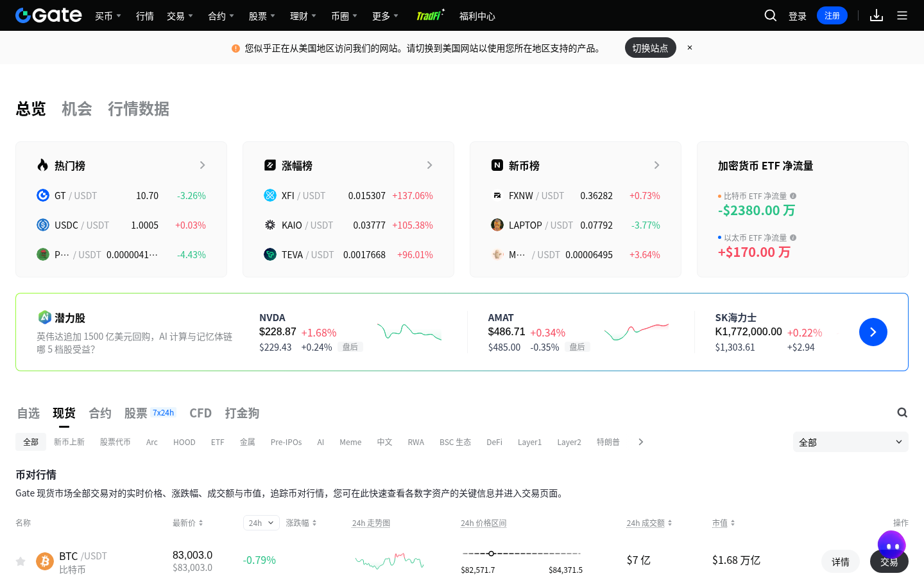Show more category filters arrow
This screenshot has height=578, width=924.
click(x=640, y=442)
